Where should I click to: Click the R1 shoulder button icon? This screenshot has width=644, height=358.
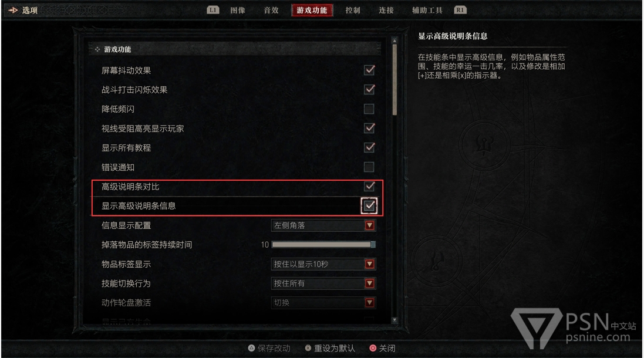tap(460, 10)
